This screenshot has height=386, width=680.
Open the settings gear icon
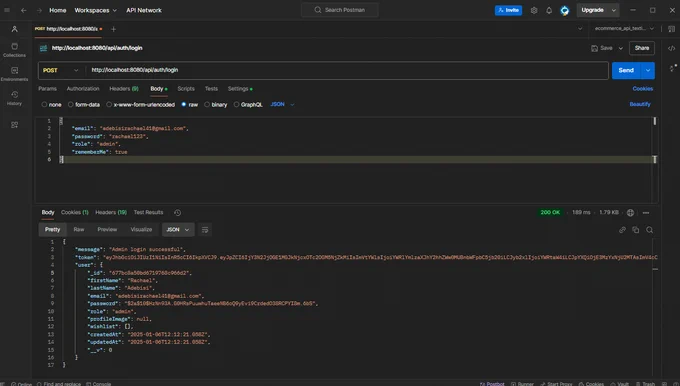(x=534, y=10)
